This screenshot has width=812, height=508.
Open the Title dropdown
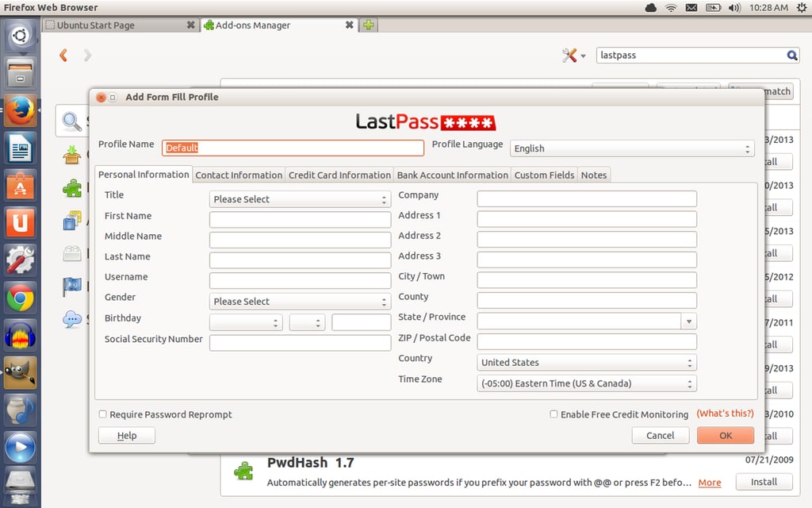[300, 199]
